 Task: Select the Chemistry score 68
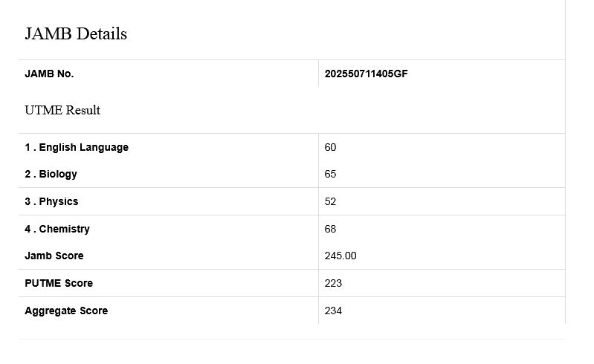[x=331, y=229]
